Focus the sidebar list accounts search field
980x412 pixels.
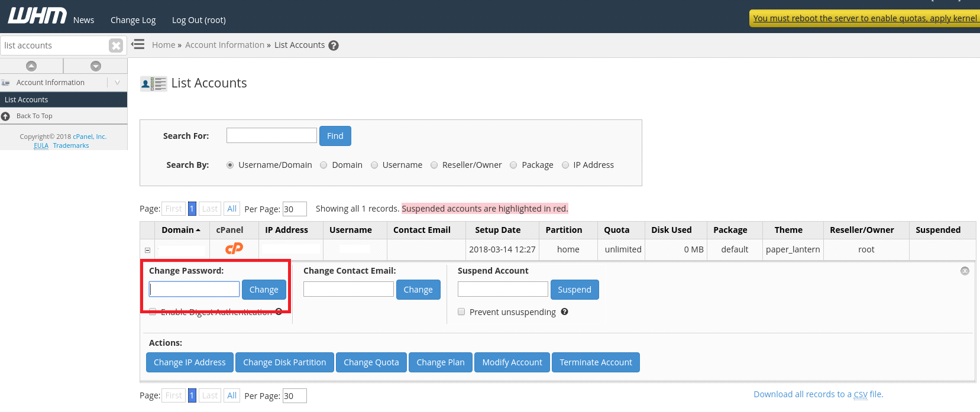54,46
